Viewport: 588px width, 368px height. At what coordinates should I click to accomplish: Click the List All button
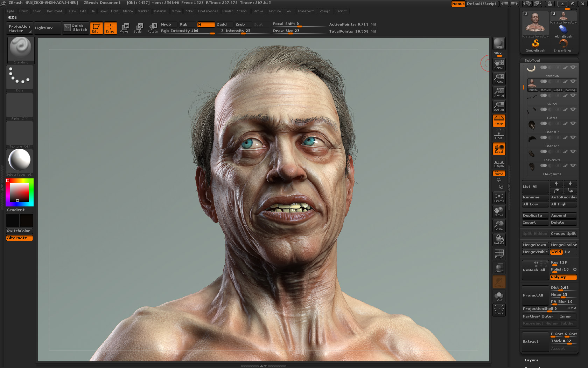[x=535, y=187]
